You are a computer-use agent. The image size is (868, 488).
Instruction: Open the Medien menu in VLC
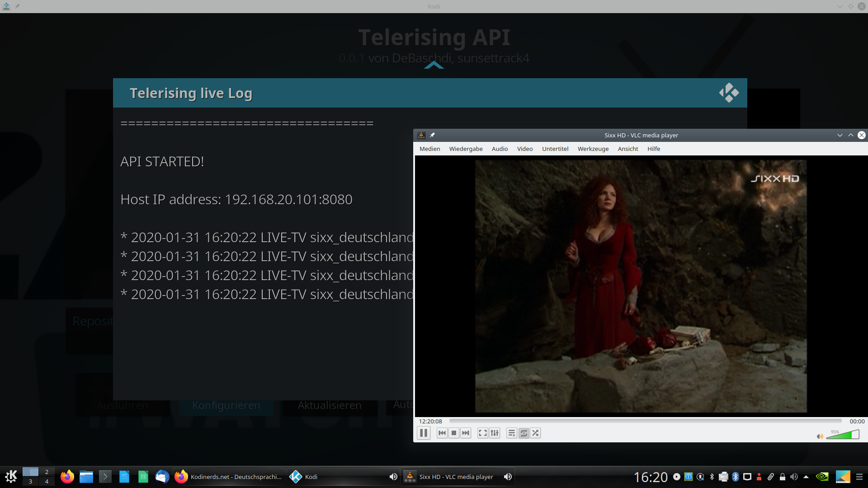coord(429,149)
